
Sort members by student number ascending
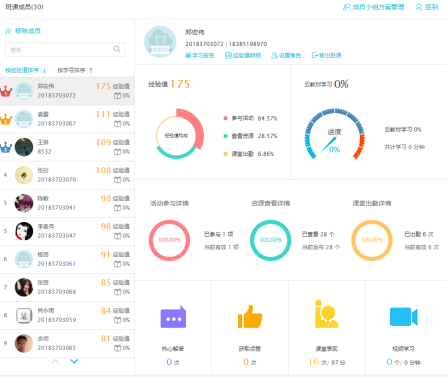pyautogui.click(x=75, y=70)
